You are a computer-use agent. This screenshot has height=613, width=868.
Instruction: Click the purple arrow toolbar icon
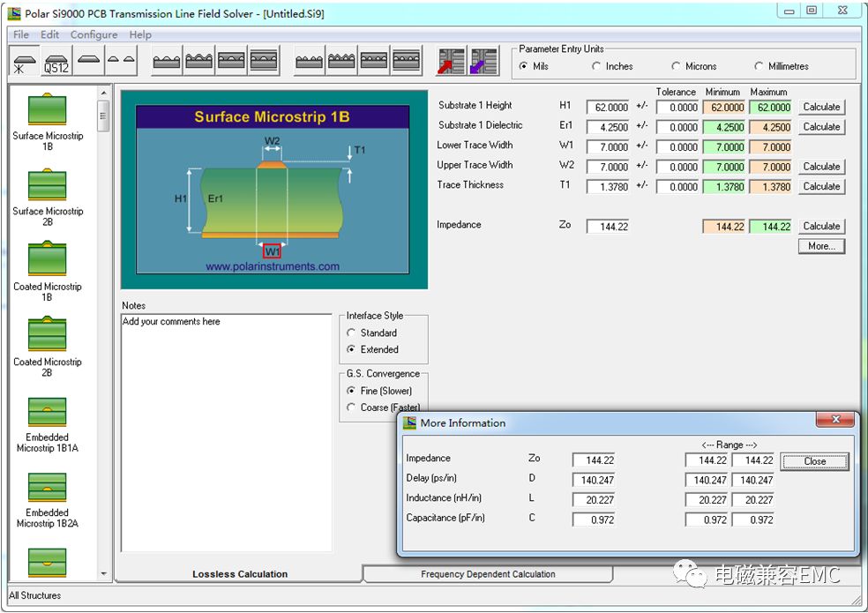(x=483, y=62)
